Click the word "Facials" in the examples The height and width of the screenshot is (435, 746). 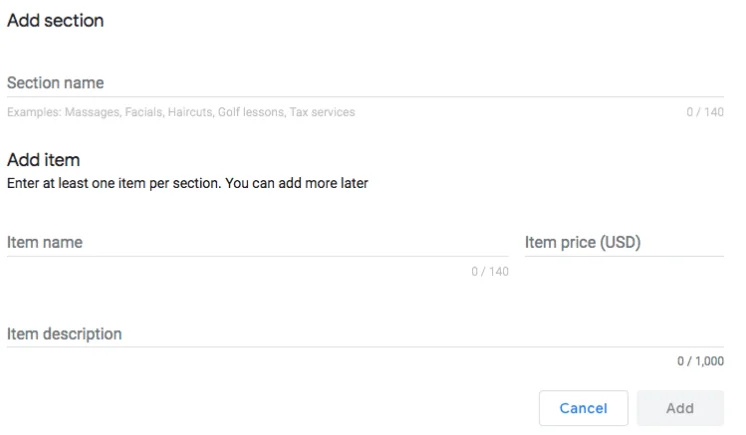[x=144, y=112]
